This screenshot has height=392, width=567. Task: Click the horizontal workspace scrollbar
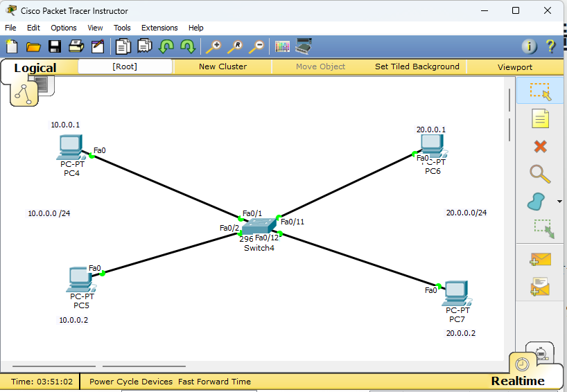click(x=99, y=366)
